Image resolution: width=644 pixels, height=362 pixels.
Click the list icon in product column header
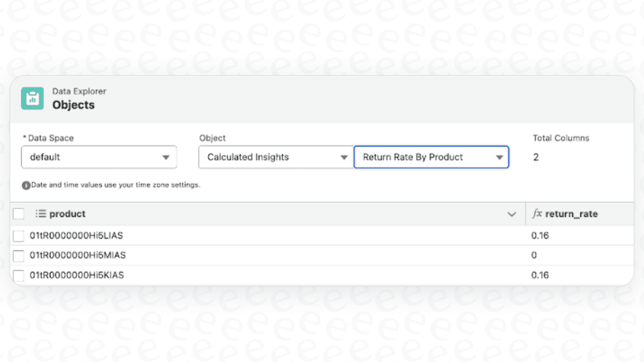(41, 214)
